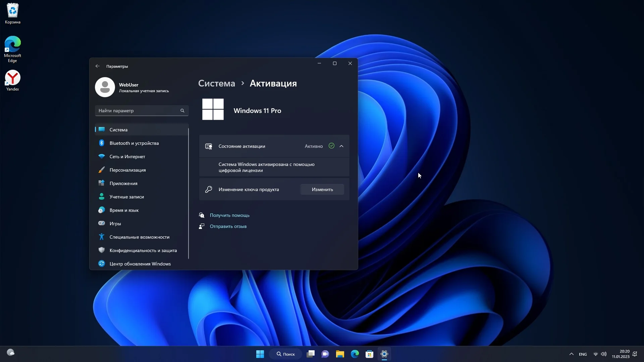Click Отправить отзыв link
This screenshot has height=362, width=644.
tap(228, 226)
